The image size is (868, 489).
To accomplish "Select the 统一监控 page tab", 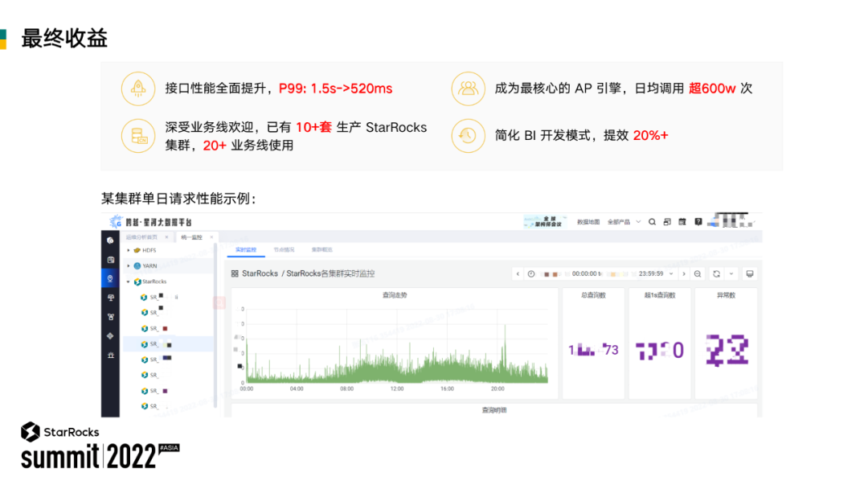I will coord(191,237).
